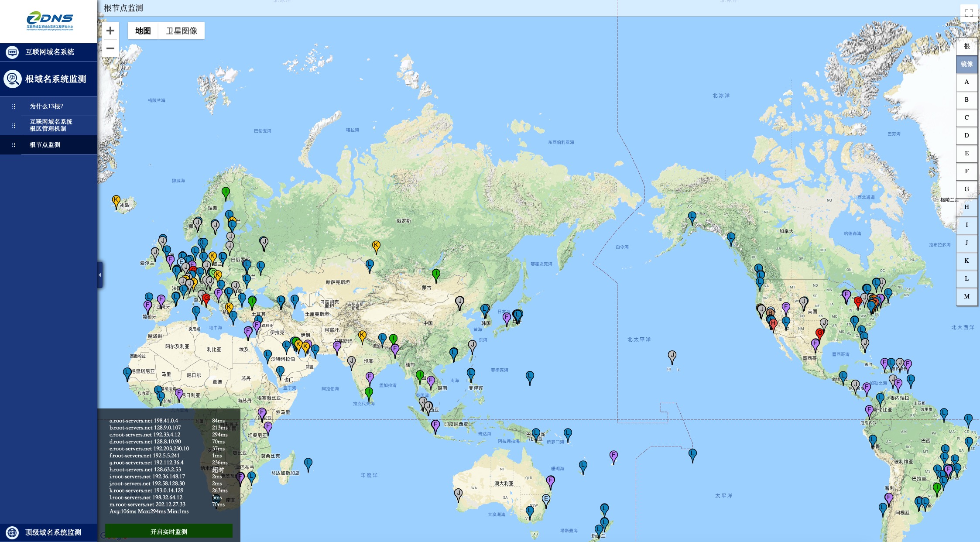Toggle the 镜像 mirror nodes filter
This screenshot has width=980, height=542.
click(x=966, y=64)
